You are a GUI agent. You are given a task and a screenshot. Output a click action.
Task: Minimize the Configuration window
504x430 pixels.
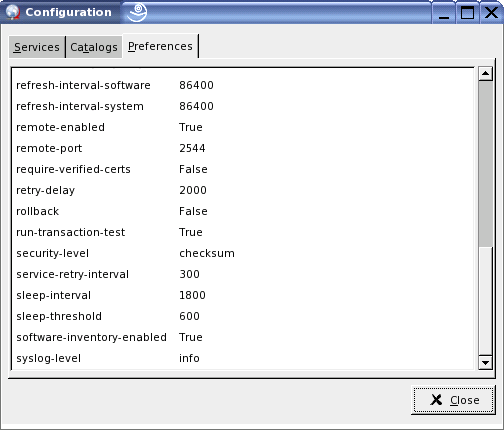coord(444,13)
